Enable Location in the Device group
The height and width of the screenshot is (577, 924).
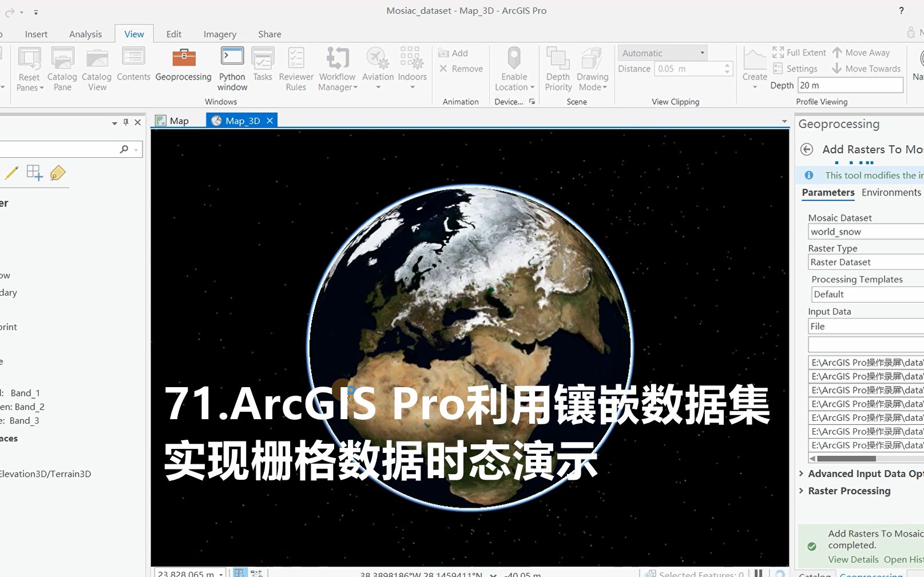(x=513, y=67)
